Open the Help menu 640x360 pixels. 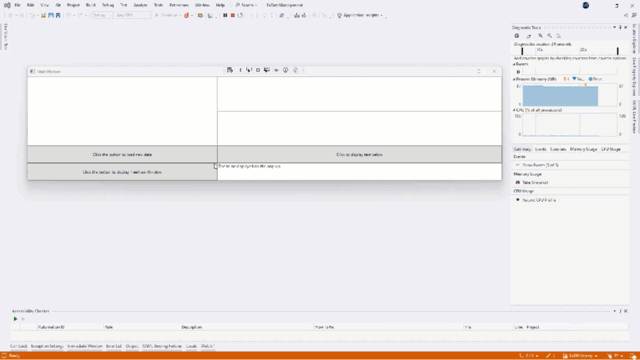click(x=220, y=5)
